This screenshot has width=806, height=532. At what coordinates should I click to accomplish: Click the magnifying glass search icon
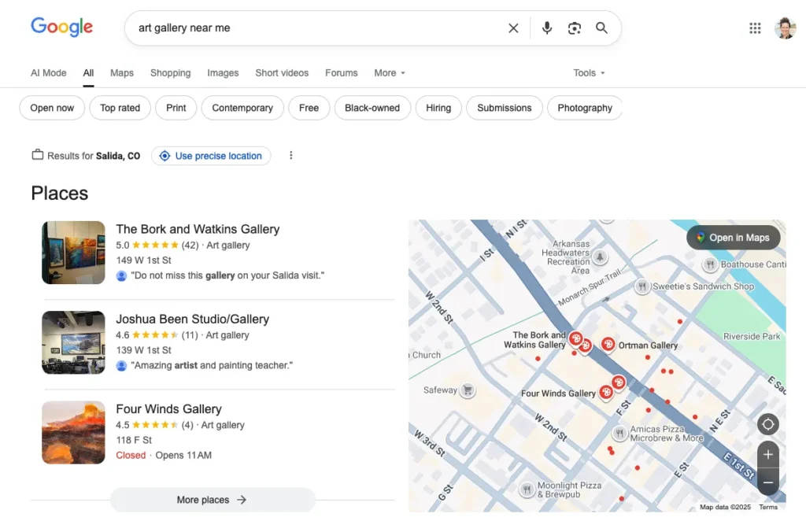(x=601, y=28)
